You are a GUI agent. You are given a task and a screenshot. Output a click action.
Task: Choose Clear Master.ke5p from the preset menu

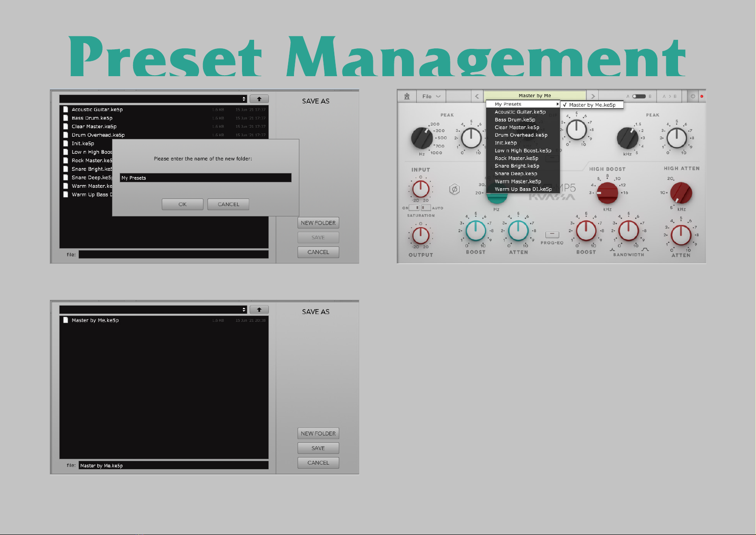pos(523,127)
